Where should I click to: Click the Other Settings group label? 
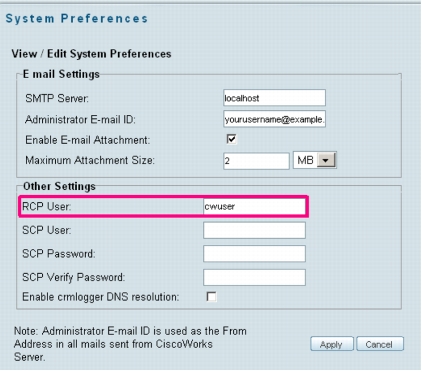(x=59, y=186)
